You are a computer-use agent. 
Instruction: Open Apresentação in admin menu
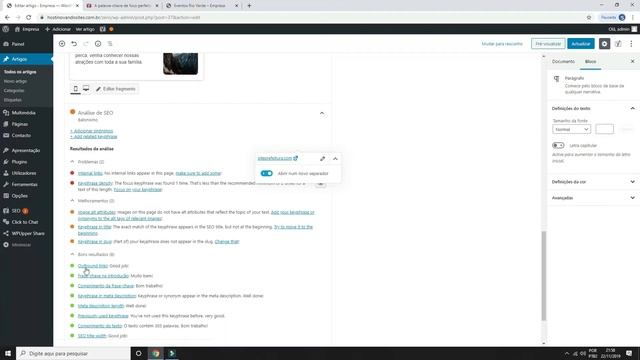(x=26, y=151)
